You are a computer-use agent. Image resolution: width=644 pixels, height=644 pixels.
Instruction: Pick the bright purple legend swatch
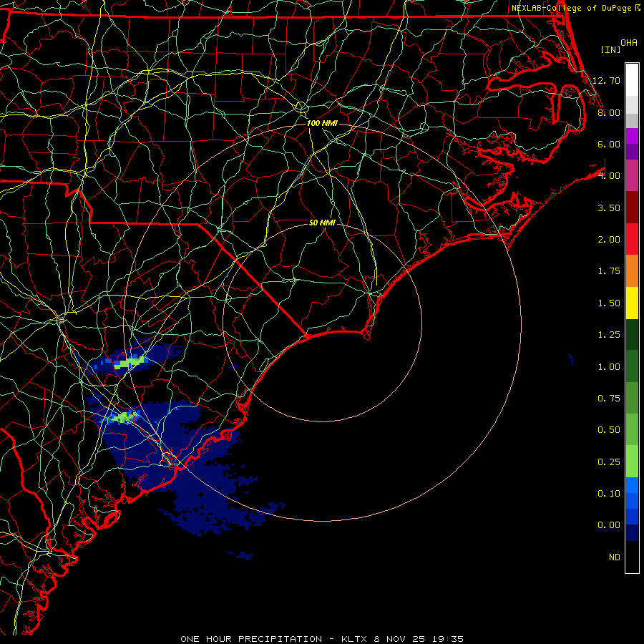(632, 136)
